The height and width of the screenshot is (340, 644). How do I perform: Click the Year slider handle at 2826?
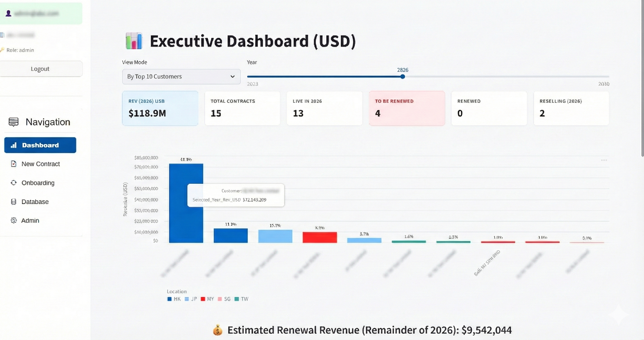(402, 77)
